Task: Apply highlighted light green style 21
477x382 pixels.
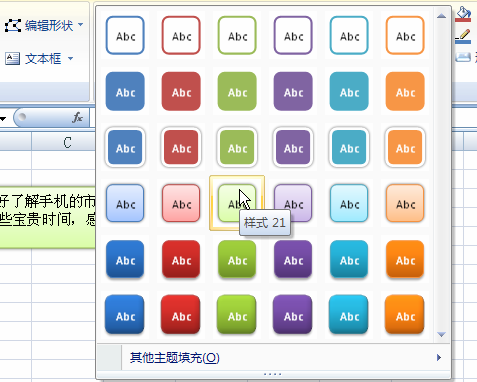Action: click(237, 203)
